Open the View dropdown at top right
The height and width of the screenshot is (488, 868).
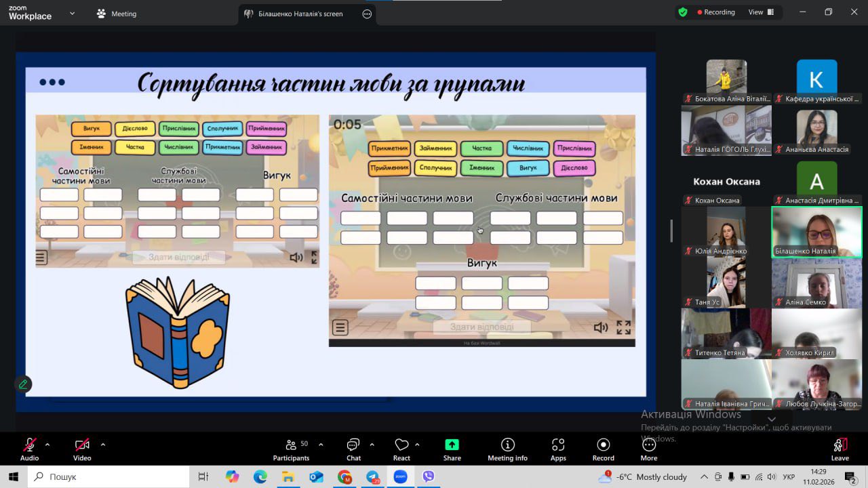click(x=760, y=12)
